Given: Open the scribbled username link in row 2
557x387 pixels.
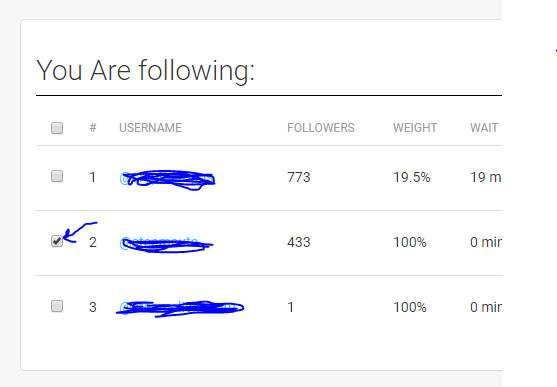Looking at the screenshot, I should tap(166, 244).
